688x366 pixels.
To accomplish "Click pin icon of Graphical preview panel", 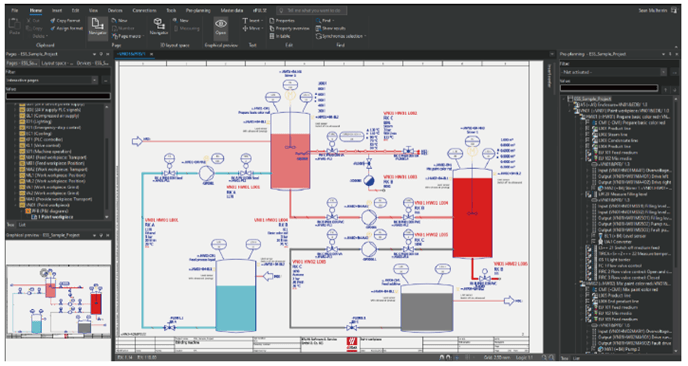I will [x=100, y=236].
